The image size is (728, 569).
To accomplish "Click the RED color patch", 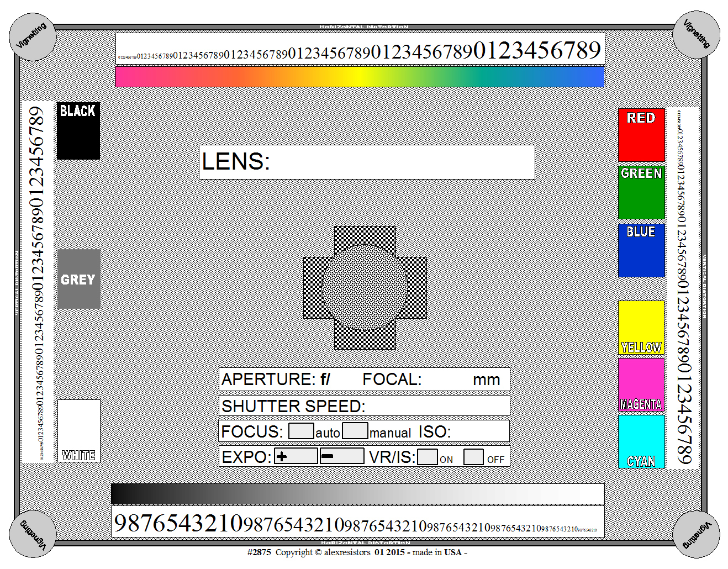I will point(641,135).
